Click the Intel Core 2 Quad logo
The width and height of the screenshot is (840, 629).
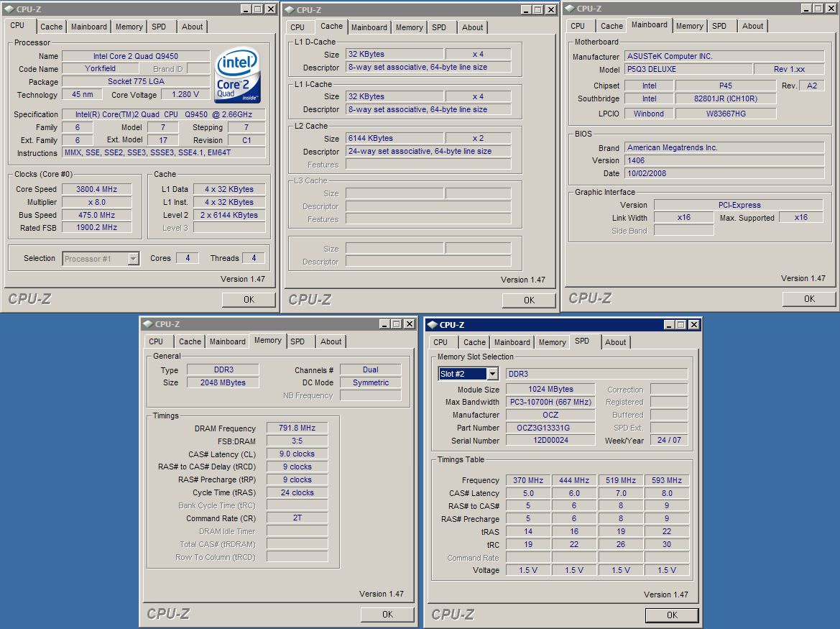tap(238, 75)
